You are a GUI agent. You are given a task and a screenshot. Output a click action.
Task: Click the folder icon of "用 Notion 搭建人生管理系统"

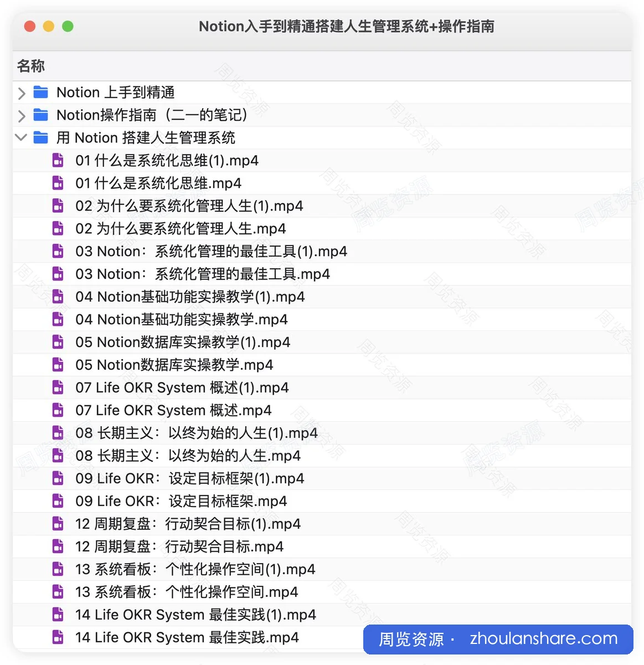pyautogui.click(x=41, y=137)
